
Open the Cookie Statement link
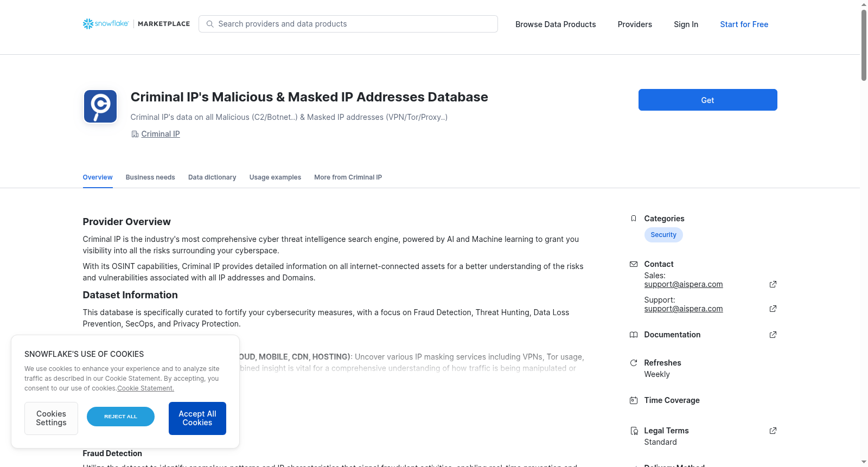click(x=146, y=388)
